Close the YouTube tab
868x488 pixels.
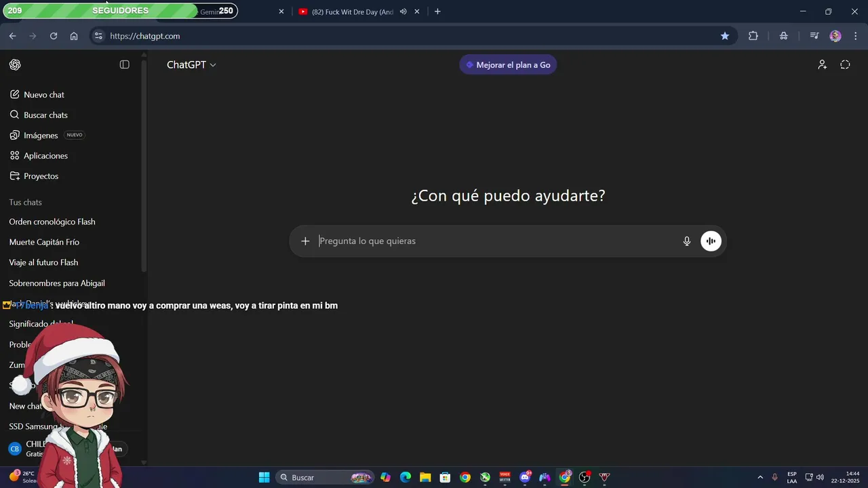[x=417, y=12]
